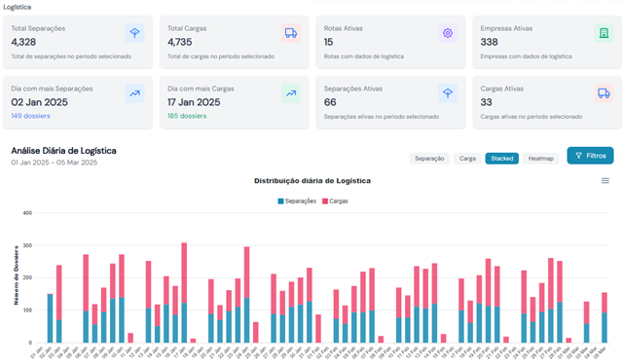Click the 100 y-axis label
This screenshot has height=364, width=623.
pyautogui.click(x=27, y=310)
